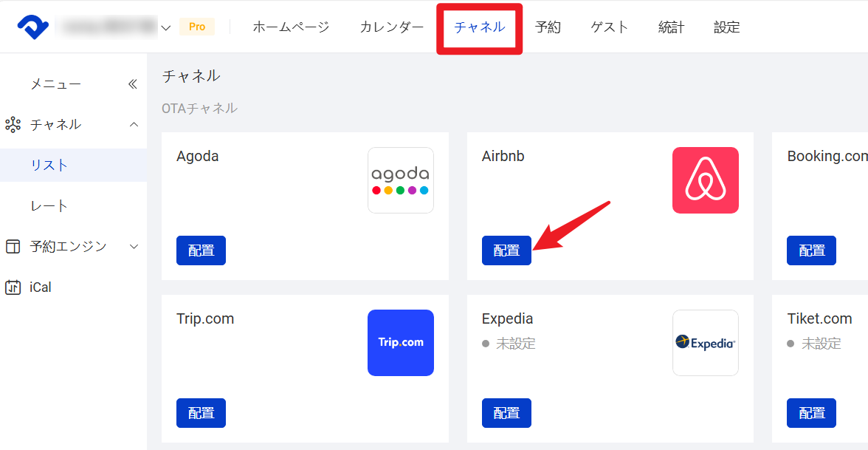Expand the 予約エンジン section

point(134,246)
